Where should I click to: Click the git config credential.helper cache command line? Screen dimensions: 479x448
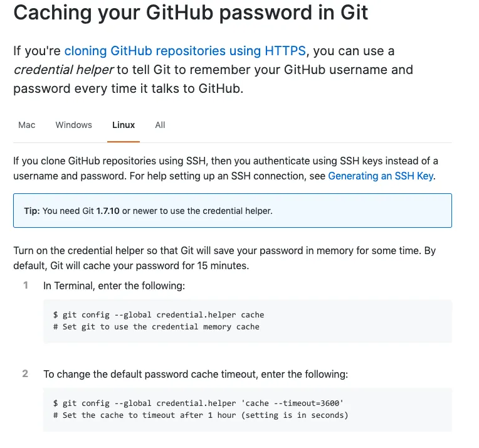pyautogui.click(x=159, y=315)
